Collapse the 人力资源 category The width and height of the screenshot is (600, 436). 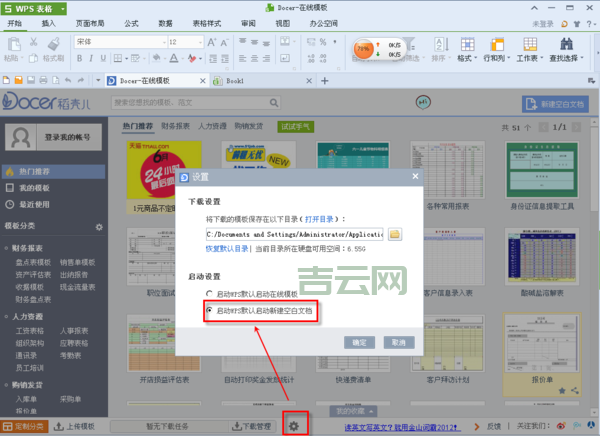pos(6,317)
